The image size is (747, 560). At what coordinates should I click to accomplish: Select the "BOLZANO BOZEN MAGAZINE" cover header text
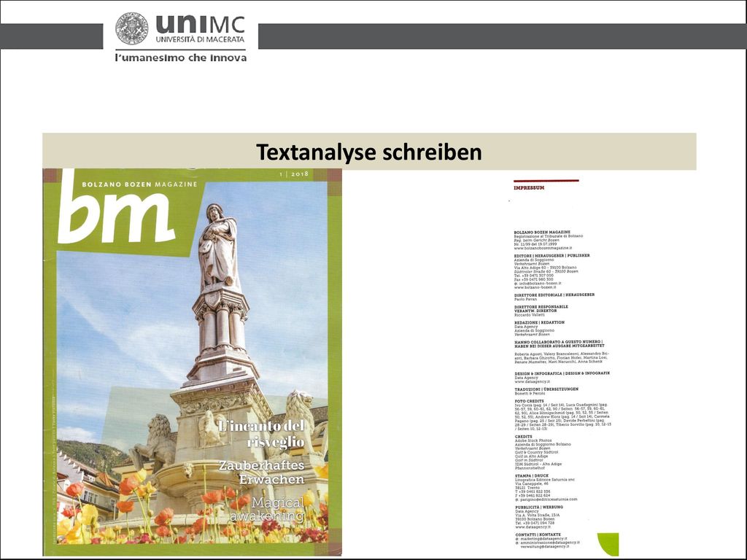pyautogui.click(x=139, y=184)
